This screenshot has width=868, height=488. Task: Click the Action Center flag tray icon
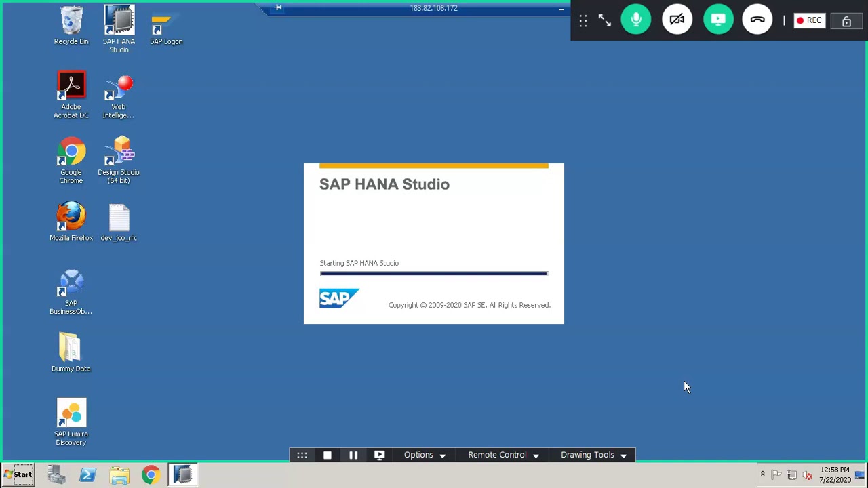pos(776,475)
